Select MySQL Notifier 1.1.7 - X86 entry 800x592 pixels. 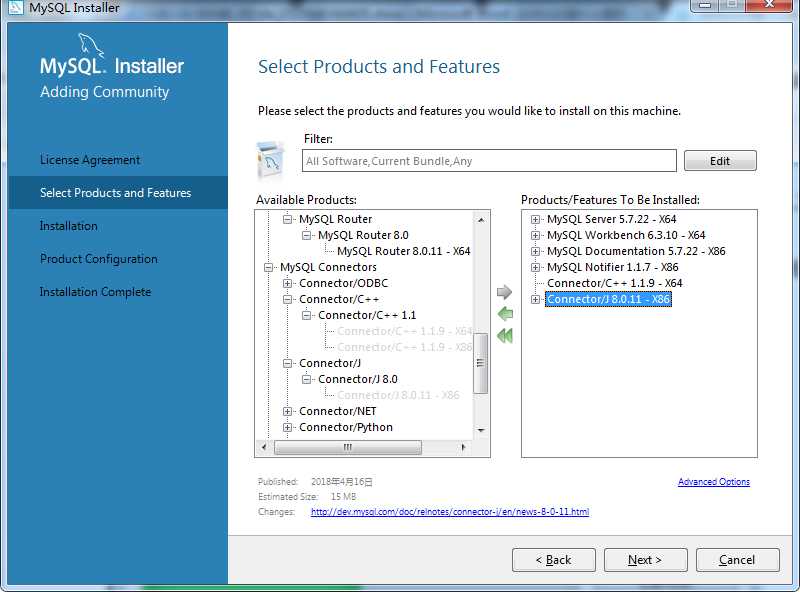pyautogui.click(x=612, y=267)
